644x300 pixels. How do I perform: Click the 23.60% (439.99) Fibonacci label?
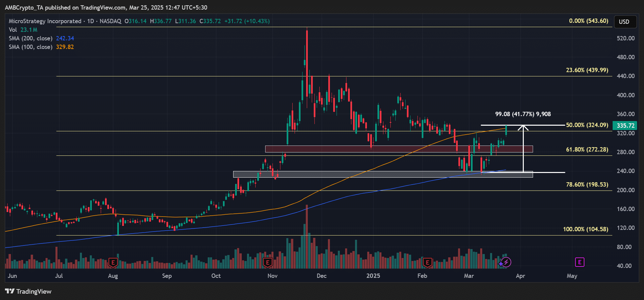587,70
